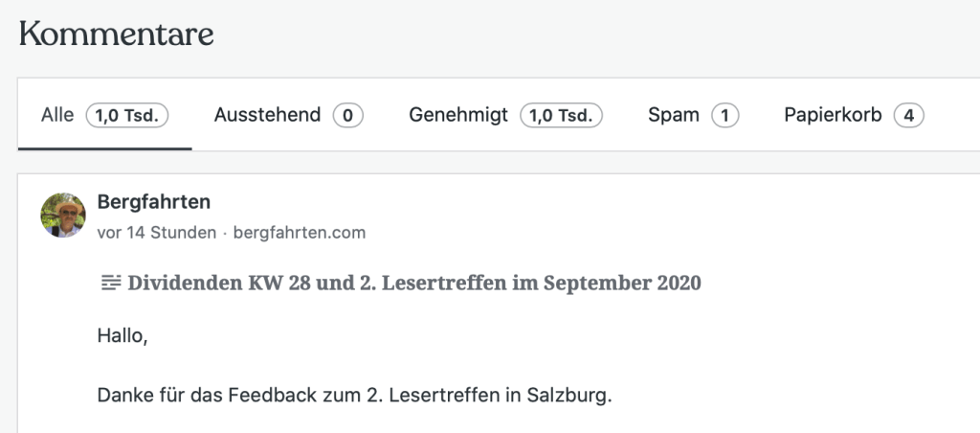980x433 pixels.
Task: Open post 'Dividenden KW 28 und 2. Lesertreffen'
Action: click(413, 283)
